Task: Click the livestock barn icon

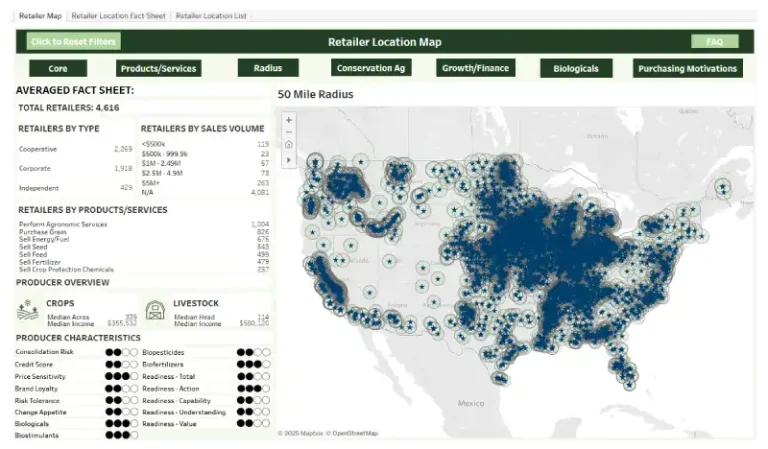Action: pyautogui.click(x=155, y=310)
